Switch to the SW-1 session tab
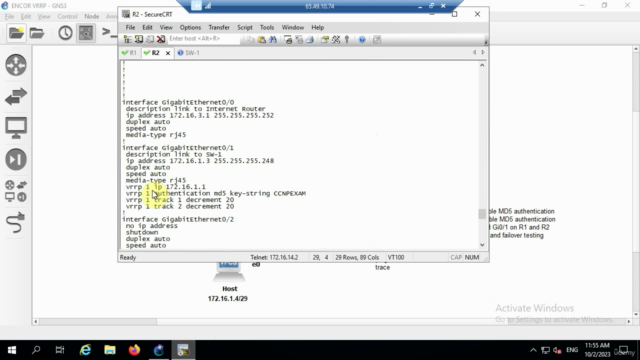Viewport: 640px width, 360px height. pos(189,53)
